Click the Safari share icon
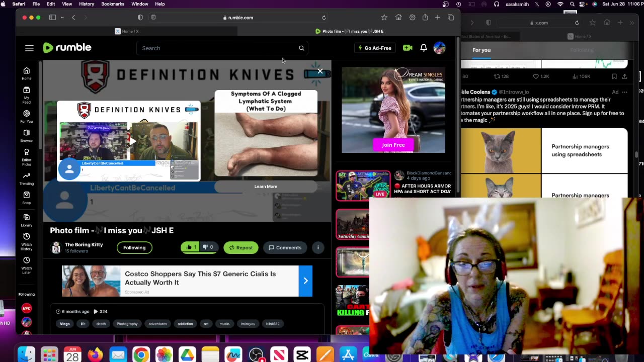Screen dimensions: 644x362 pos(425,17)
